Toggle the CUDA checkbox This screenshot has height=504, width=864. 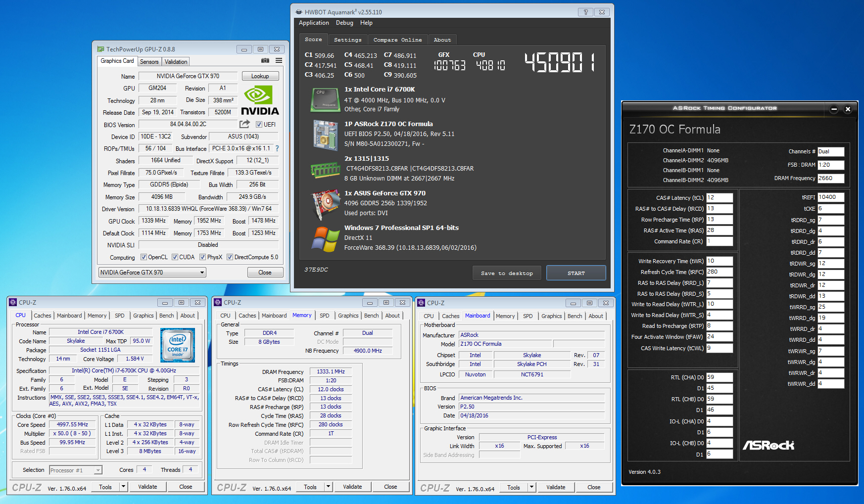pyautogui.click(x=175, y=257)
